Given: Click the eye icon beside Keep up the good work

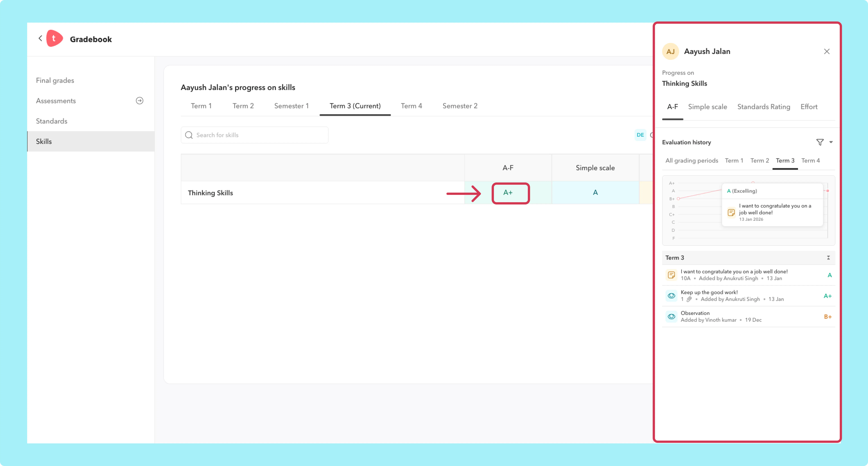Looking at the screenshot, I should [x=671, y=296].
